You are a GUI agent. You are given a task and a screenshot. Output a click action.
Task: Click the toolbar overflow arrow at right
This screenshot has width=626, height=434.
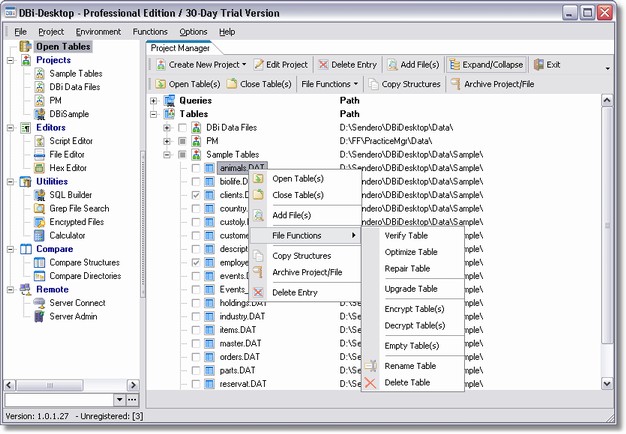(607, 68)
